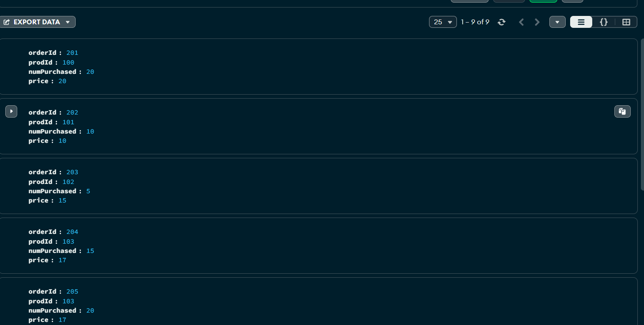Click the vertical scrollbar thumb

(x=642, y=114)
